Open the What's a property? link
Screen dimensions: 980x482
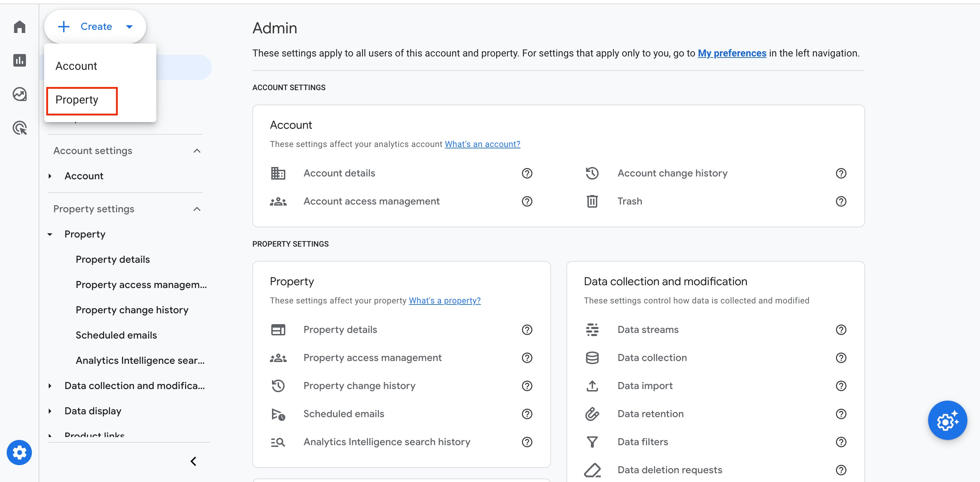pos(444,300)
